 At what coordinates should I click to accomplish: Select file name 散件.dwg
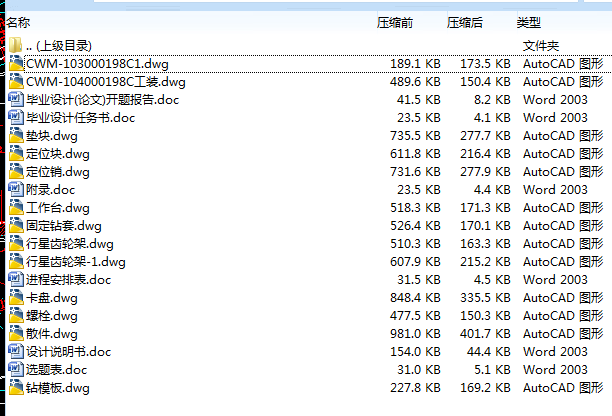tap(52, 334)
